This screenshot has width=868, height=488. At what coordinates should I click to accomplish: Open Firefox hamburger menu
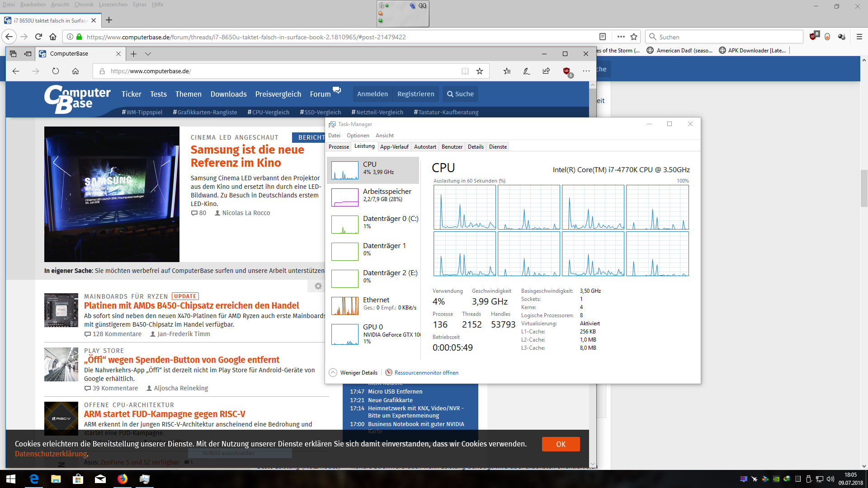(859, 37)
